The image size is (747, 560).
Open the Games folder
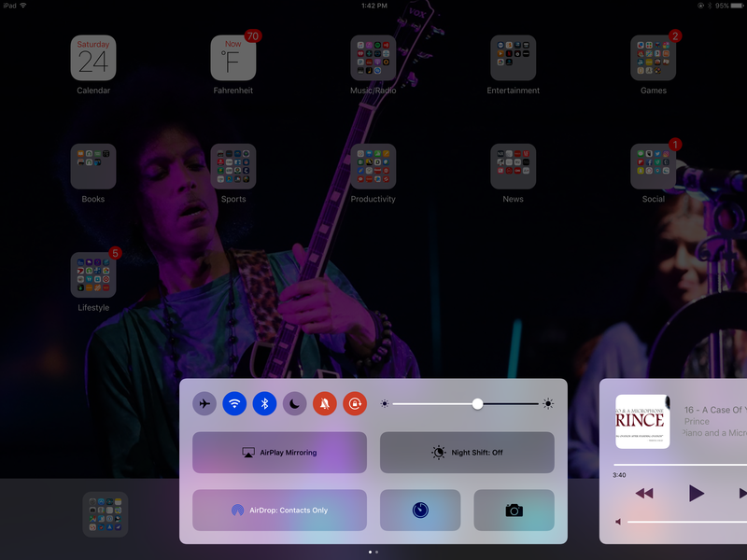[653, 58]
